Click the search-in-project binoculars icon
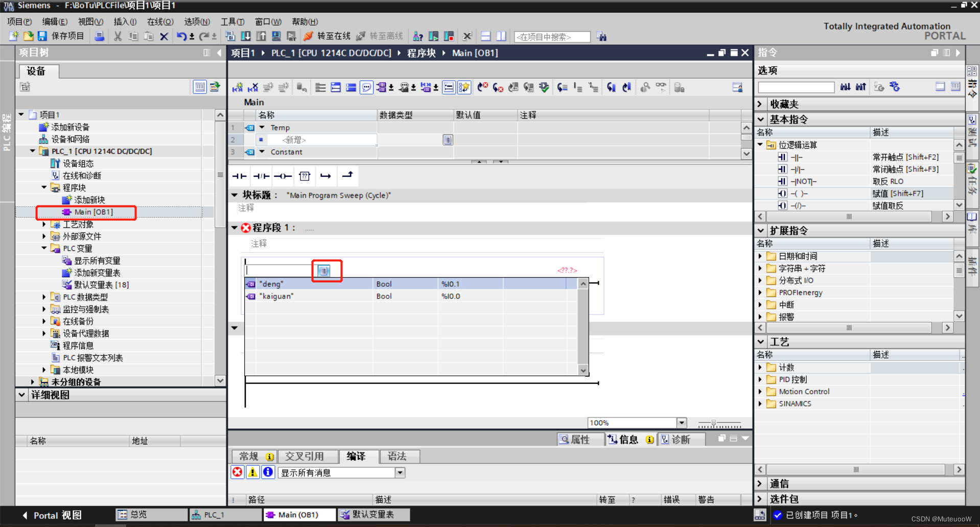 (601, 37)
